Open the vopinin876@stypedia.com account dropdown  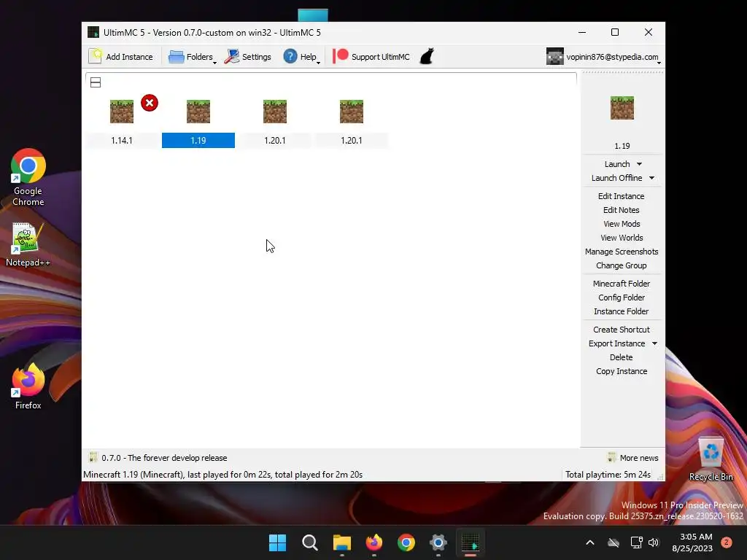coord(603,57)
